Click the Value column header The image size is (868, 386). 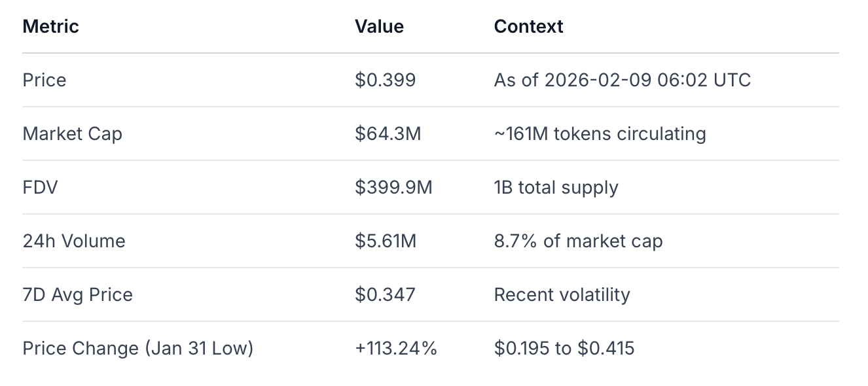(379, 27)
